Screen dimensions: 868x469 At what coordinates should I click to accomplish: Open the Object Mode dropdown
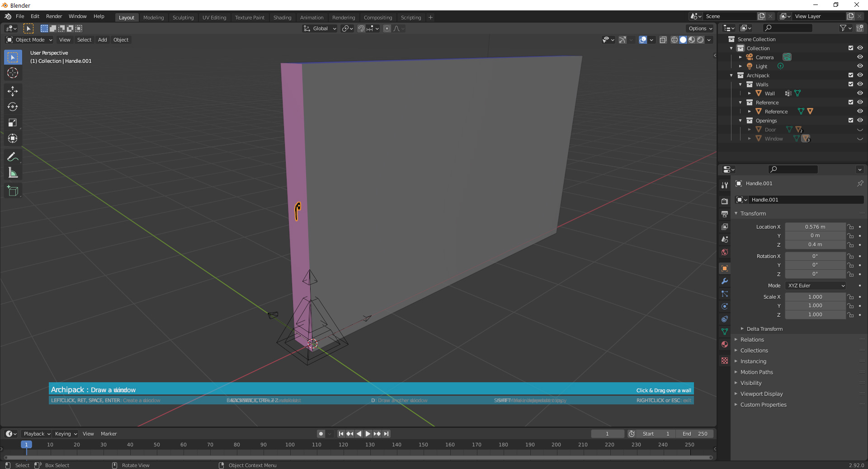pos(29,40)
